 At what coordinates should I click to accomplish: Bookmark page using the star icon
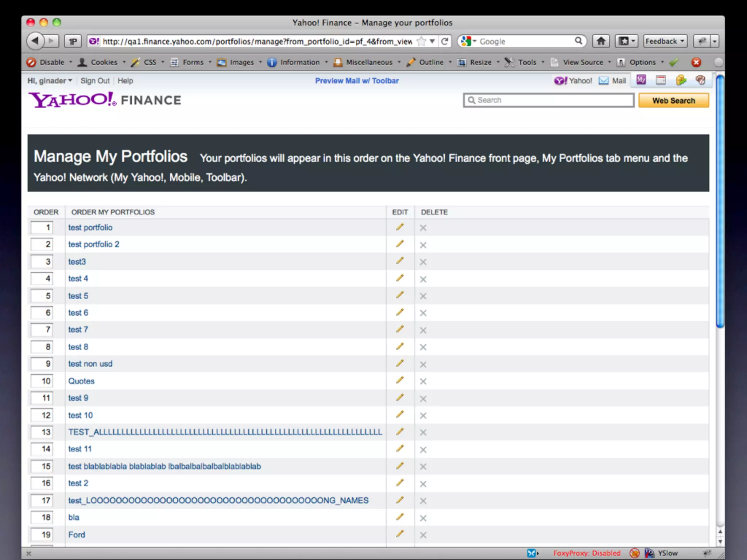[x=421, y=41]
